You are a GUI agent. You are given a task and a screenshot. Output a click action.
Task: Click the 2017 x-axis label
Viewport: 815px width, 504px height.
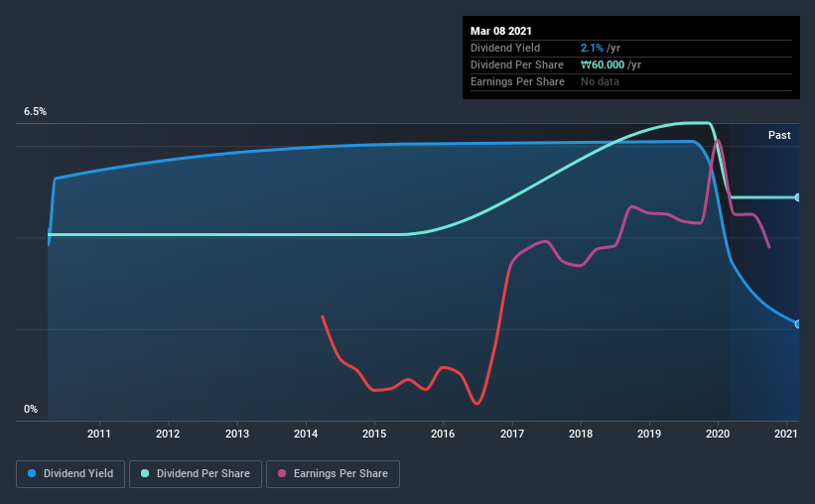click(512, 434)
